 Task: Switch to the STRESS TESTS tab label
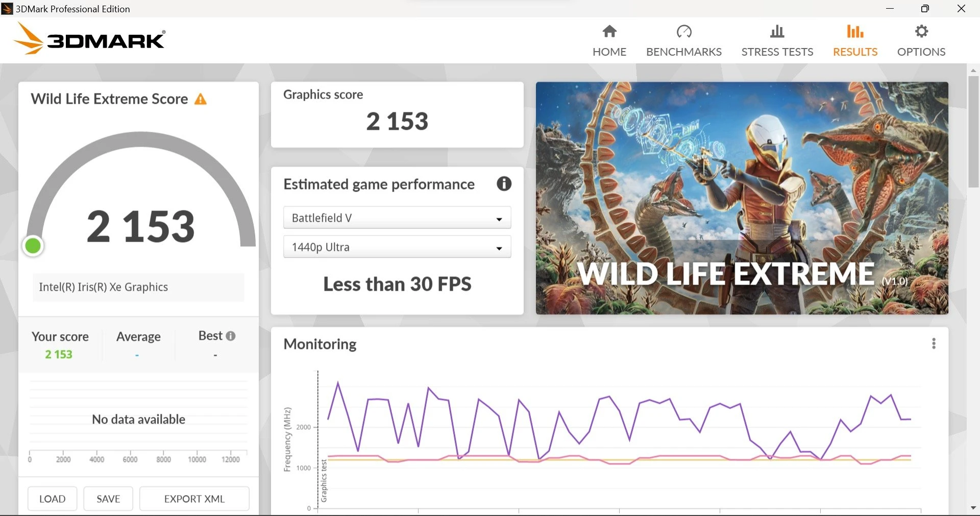pyautogui.click(x=777, y=52)
